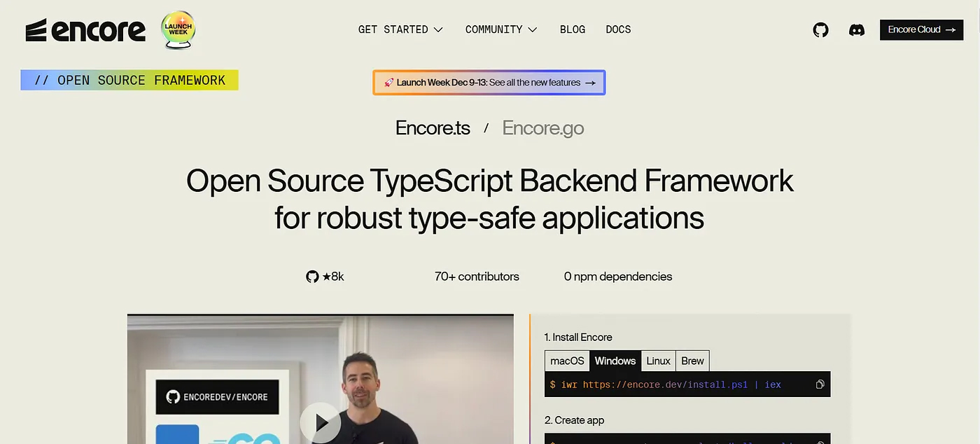This screenshot has height=444, width=980.
Task: Click the ENCOREDEV/ENCORE label in video
Action: coord(217,397)
